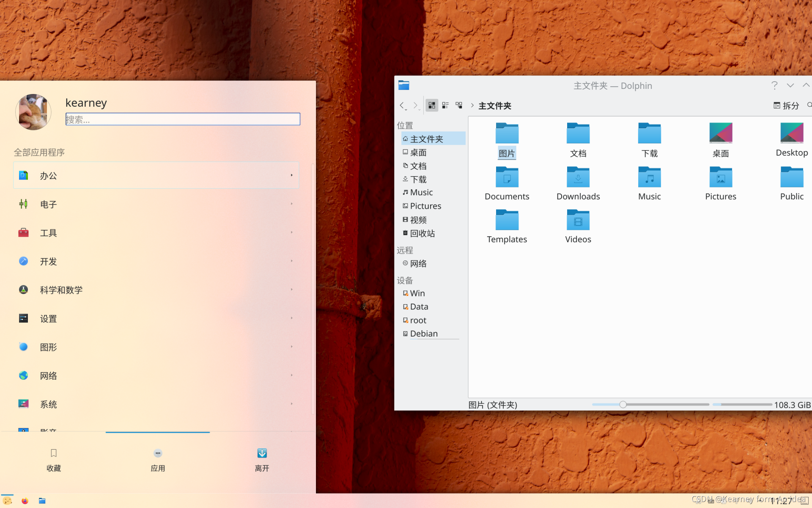Click the 主文件夹 breadcrumb in location bar

point(495,106)
